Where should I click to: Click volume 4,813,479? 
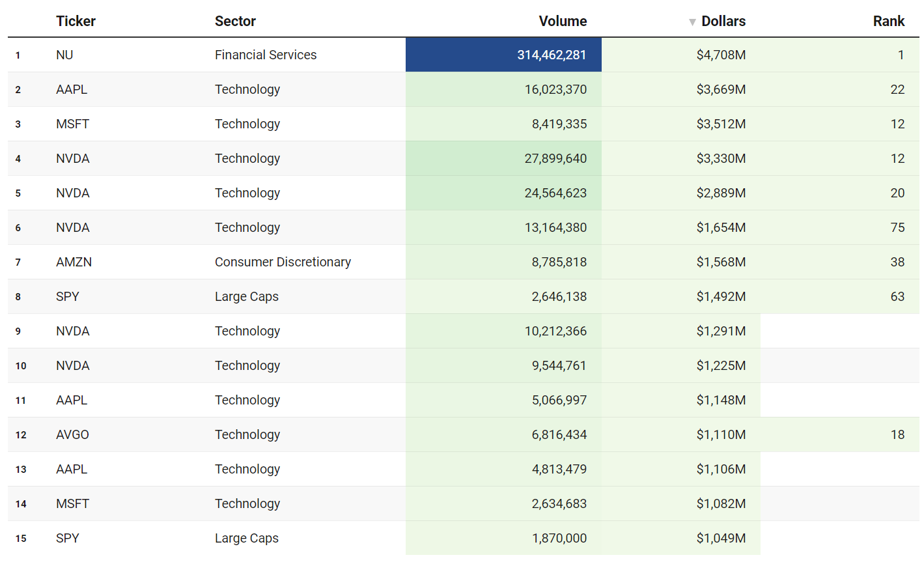tap(559, 470)
